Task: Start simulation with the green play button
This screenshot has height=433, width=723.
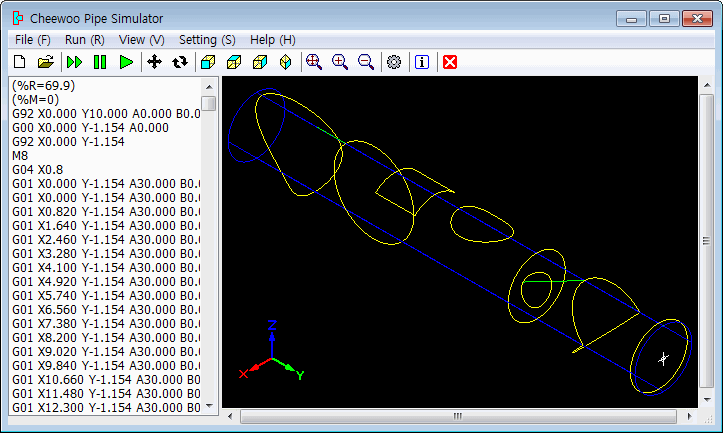Action: 126,62
